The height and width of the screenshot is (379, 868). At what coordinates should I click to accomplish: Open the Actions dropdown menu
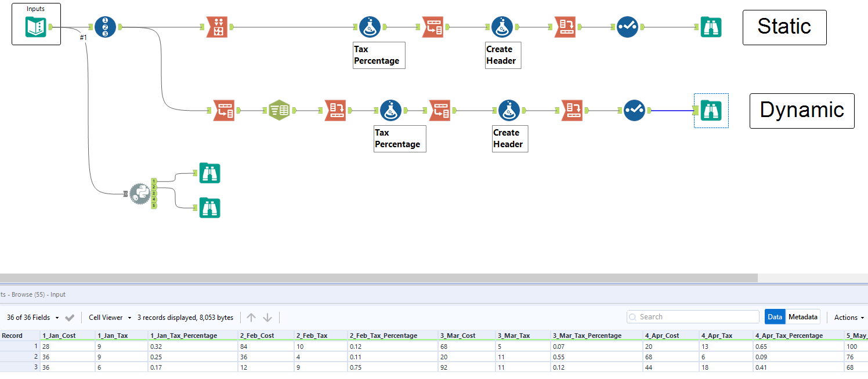(848, 317)
